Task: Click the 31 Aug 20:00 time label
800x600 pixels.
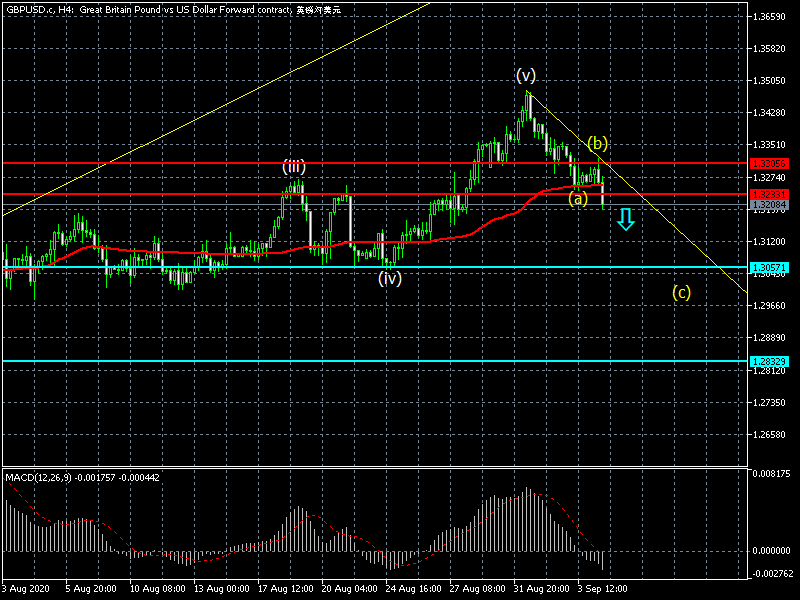Action: coord(542,589)
